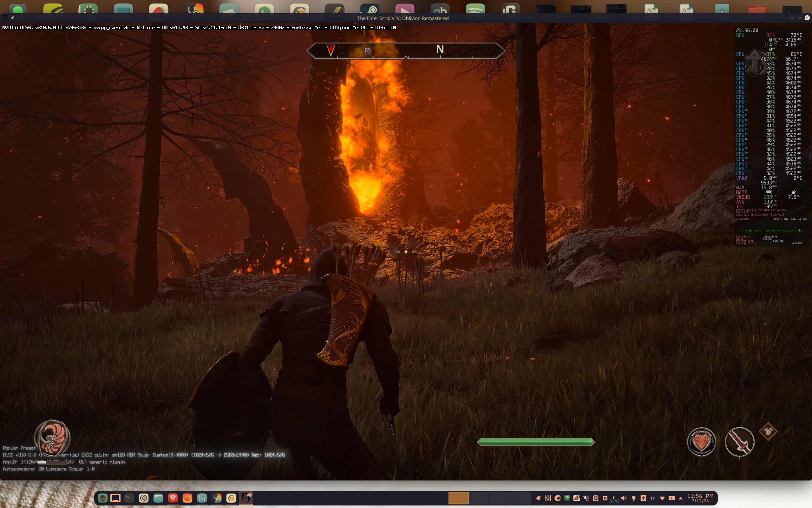Screen dimensions: 812x508
Task: Open the clipboard tray icon
Action: point(596,498)
